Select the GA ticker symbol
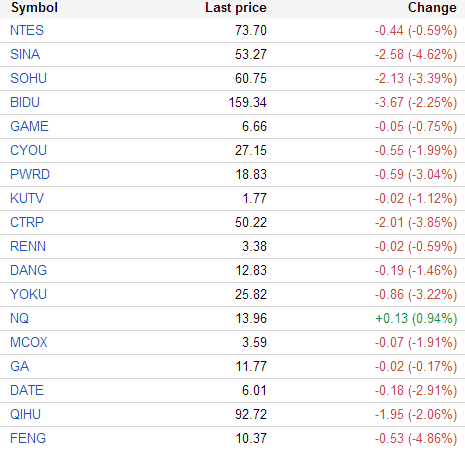 coord(19,366)
